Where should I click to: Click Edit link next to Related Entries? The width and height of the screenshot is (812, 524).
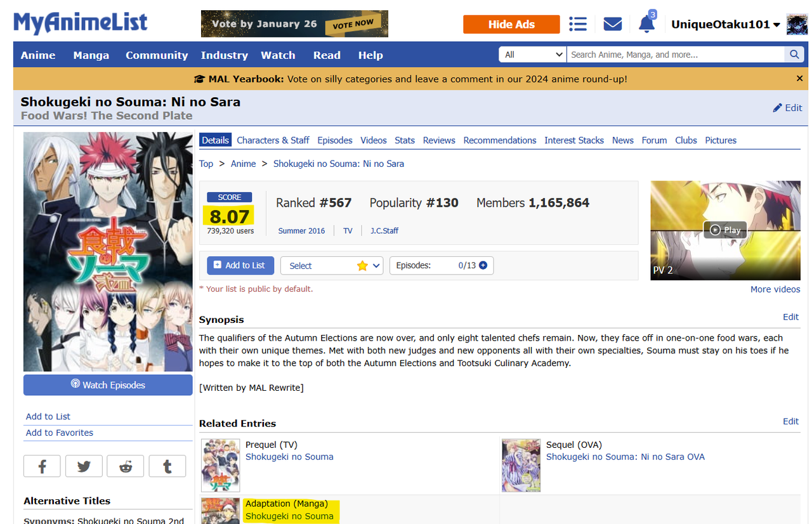[791, 421]
